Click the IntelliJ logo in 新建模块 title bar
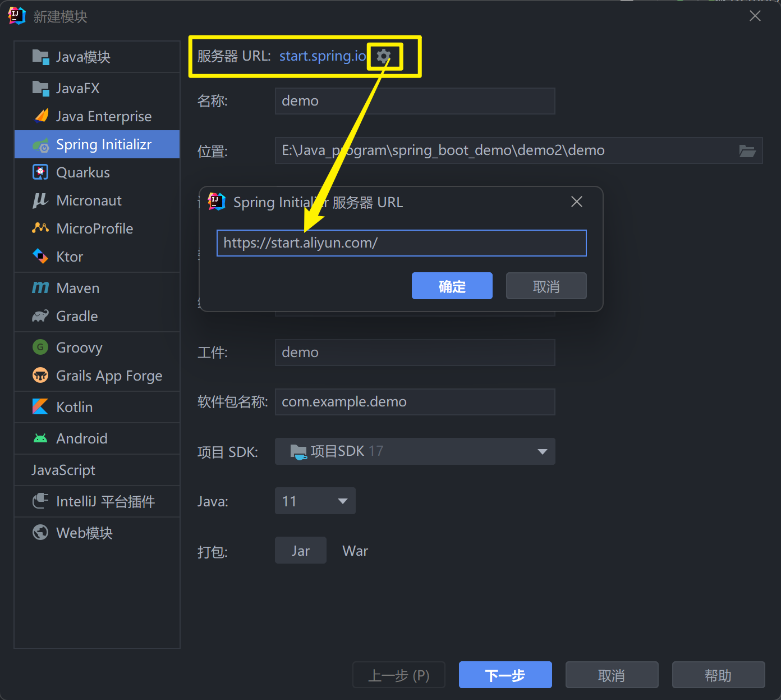 [x=17, y=16]
